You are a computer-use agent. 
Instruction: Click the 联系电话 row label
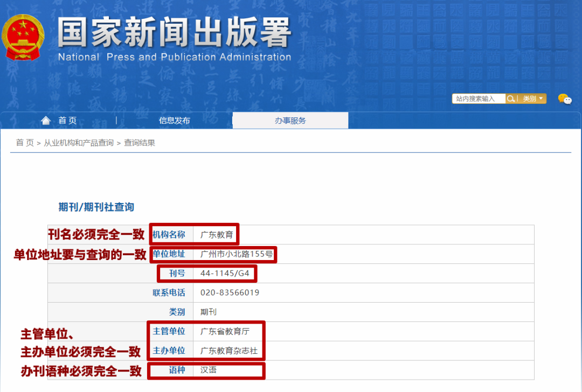coord(169,292)
